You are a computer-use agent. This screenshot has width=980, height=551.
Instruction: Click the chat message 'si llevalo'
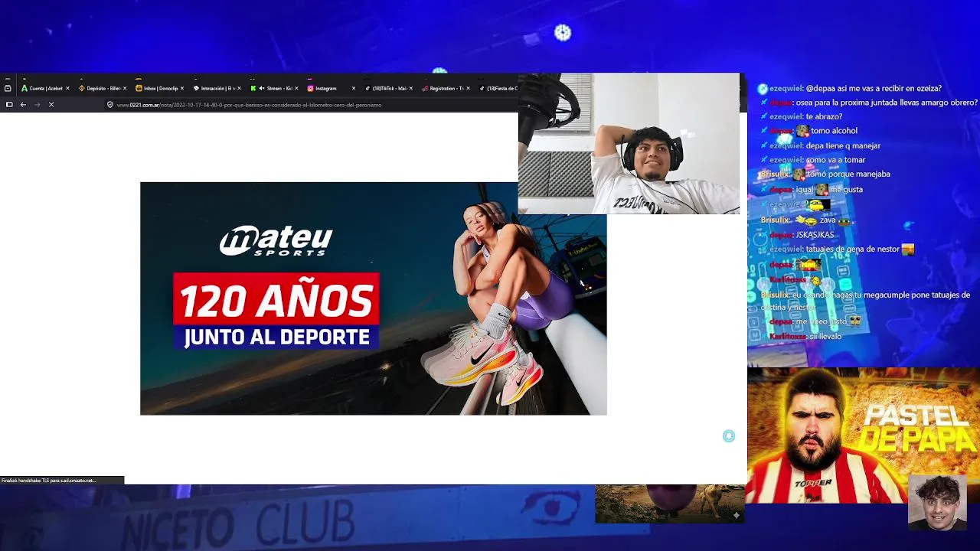[x=825, y=336]
